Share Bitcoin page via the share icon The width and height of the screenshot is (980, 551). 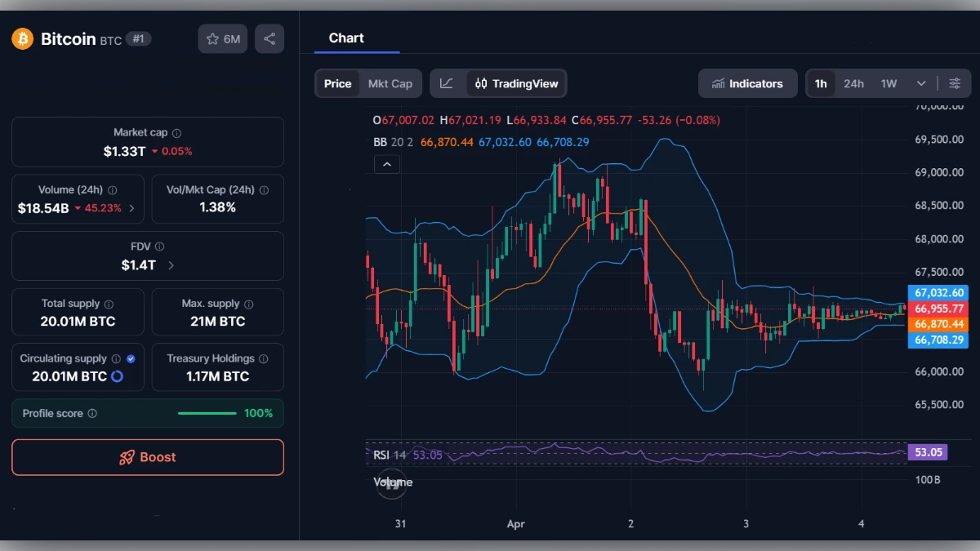click(269, 38)
